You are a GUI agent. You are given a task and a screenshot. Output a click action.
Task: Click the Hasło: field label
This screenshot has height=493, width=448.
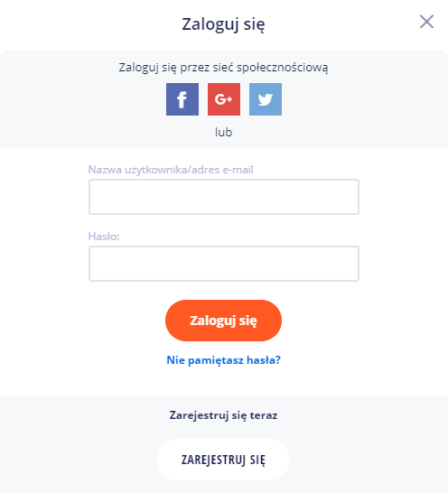104,237
